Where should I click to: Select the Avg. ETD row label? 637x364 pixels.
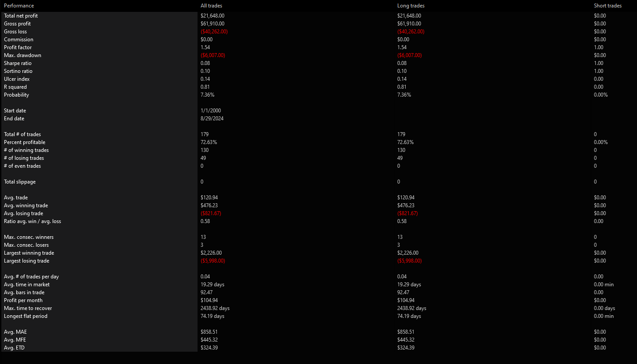(x=15, y=348)
